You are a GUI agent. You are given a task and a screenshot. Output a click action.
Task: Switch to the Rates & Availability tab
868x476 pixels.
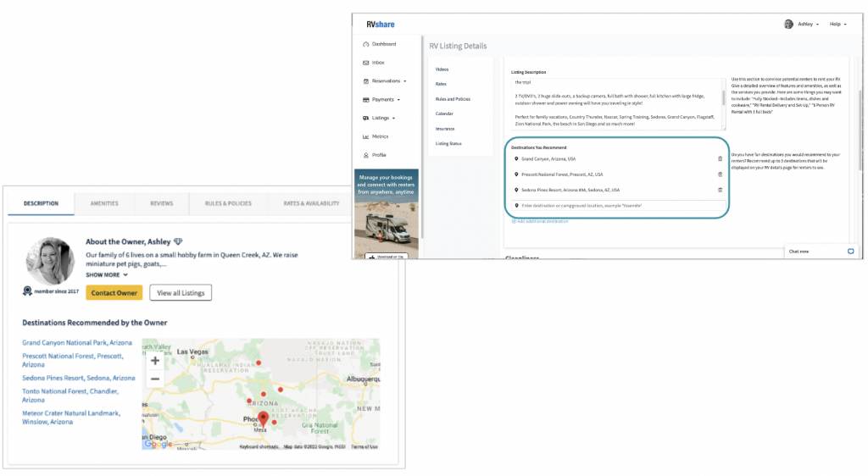point(311,203)
